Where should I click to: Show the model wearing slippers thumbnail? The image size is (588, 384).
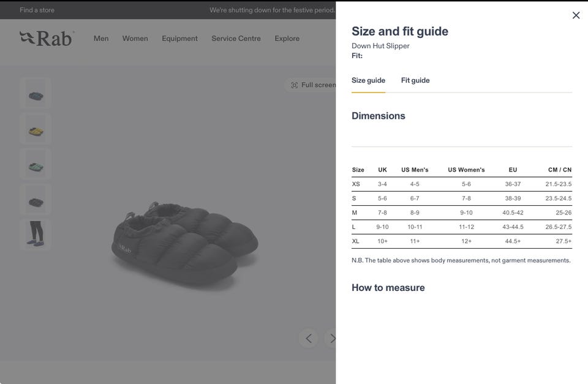36,235
